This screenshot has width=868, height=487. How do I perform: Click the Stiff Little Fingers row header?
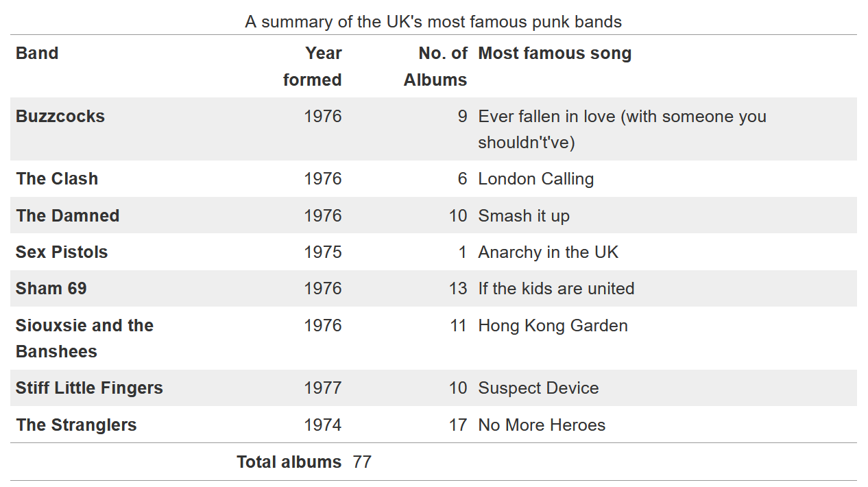click(89, 388)
